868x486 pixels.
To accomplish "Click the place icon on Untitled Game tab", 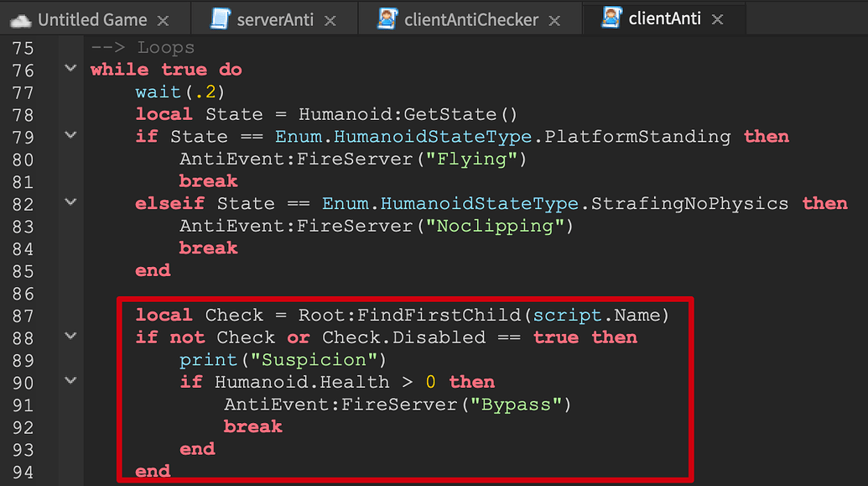I will [19, 18].
